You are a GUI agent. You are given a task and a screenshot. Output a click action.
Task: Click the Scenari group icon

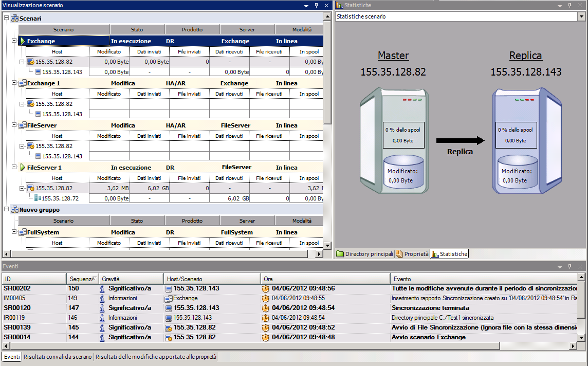(x=15, y=19)
